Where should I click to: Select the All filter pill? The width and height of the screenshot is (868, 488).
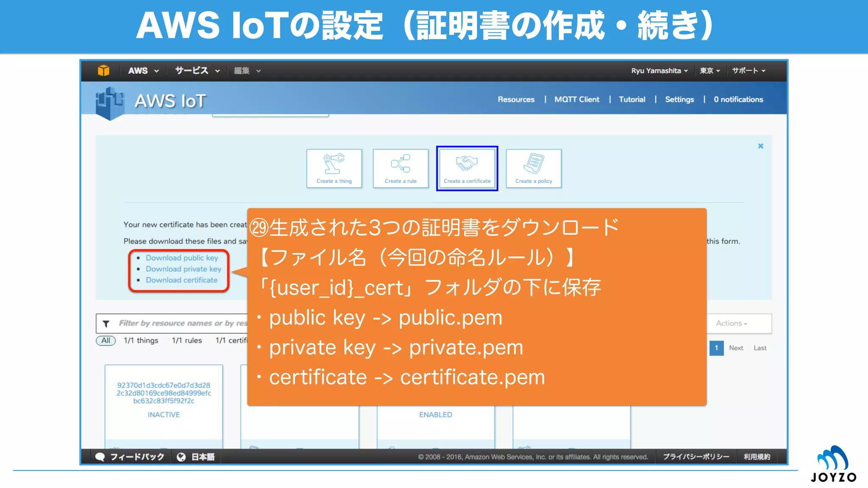106,340
